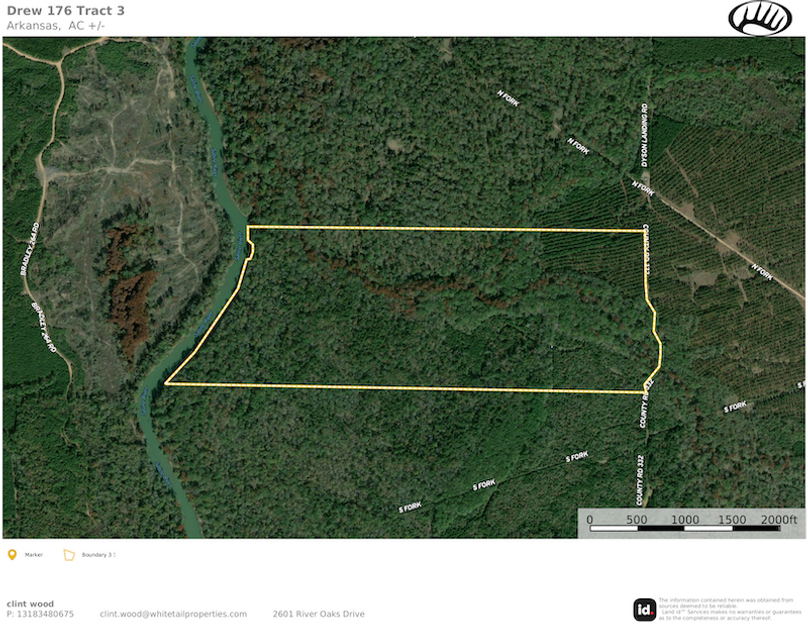Click the Boundary 3 polygon legend icon
Image resolution: width=808 pixels, height=624 pixels.
pos(69,555)
